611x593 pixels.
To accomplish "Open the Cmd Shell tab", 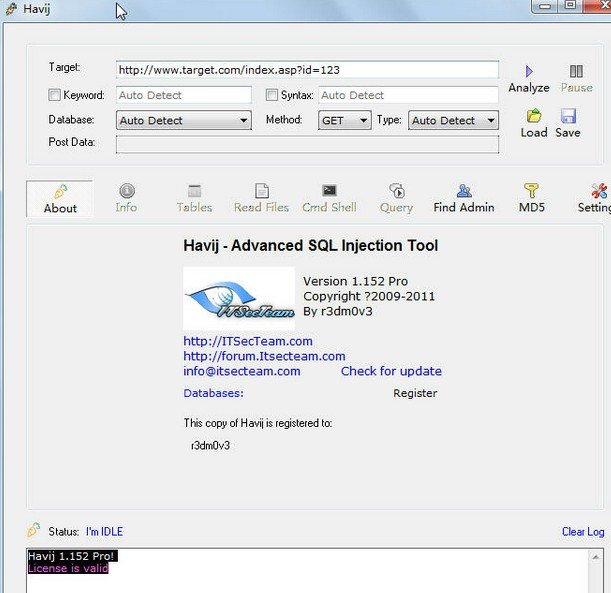I will tap(329, 199).
